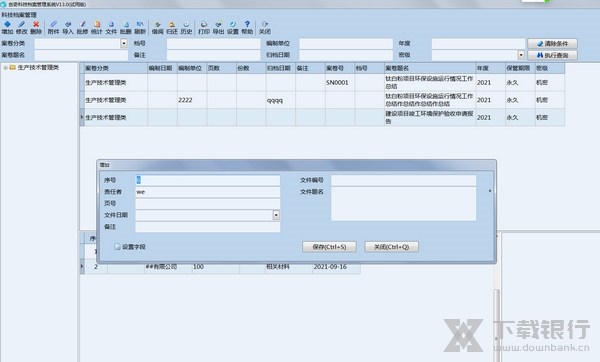Click the 归档日期 filter input field
The image size is (600, 362).
(x=346, y=55)
